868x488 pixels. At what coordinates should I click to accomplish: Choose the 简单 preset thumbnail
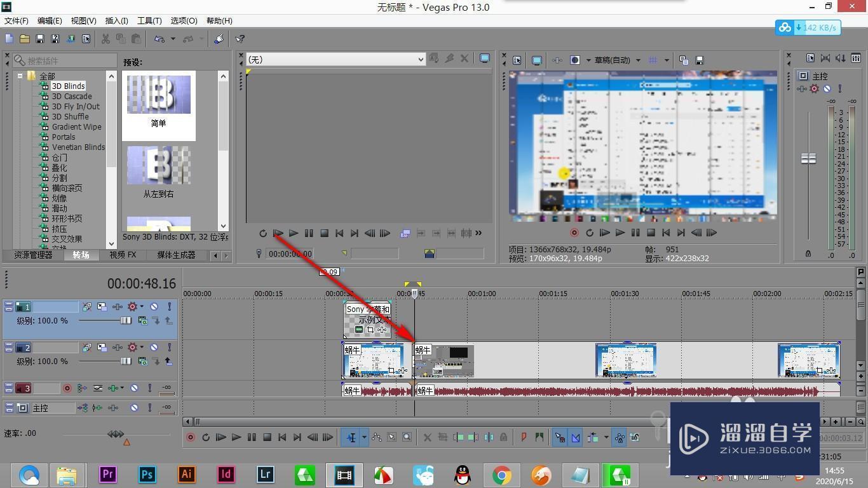159,95
